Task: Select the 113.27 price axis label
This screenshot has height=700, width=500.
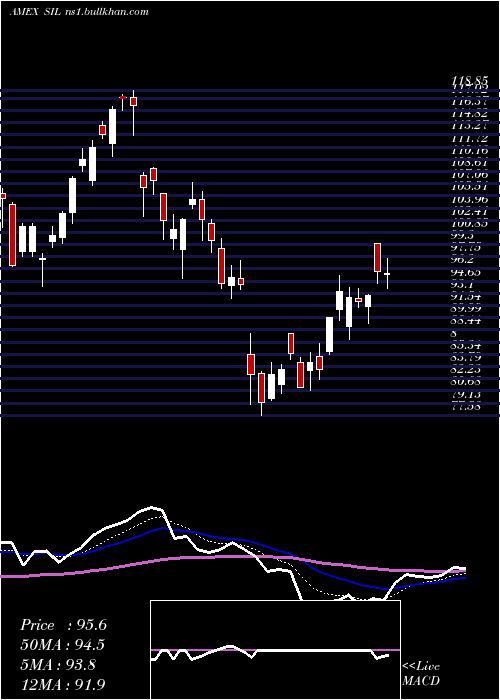Action: pos(469,126)
